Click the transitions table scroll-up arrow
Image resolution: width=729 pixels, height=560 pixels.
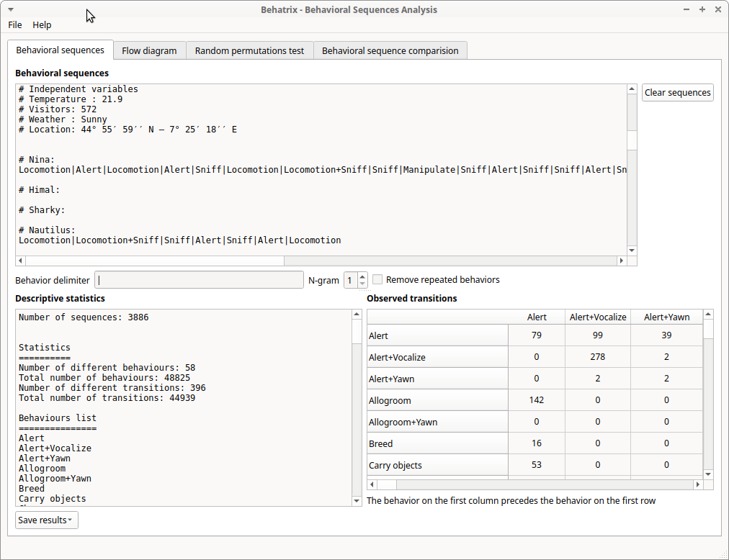point(708,314)
